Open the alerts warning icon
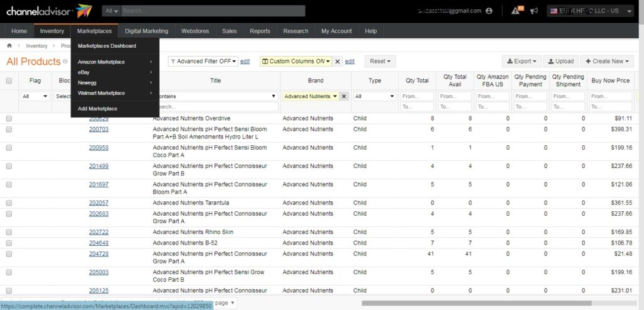Screen dimensions: 644x310 pos(515,11)
